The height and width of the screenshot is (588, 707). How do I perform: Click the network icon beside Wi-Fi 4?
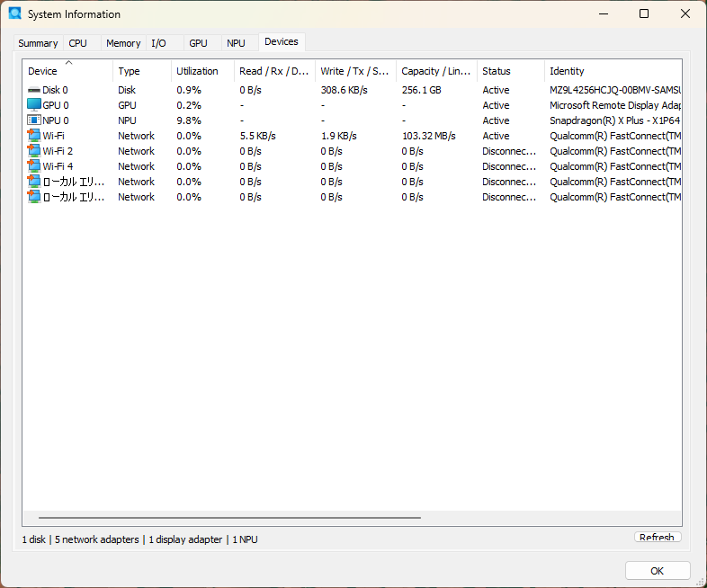point(34,165)
